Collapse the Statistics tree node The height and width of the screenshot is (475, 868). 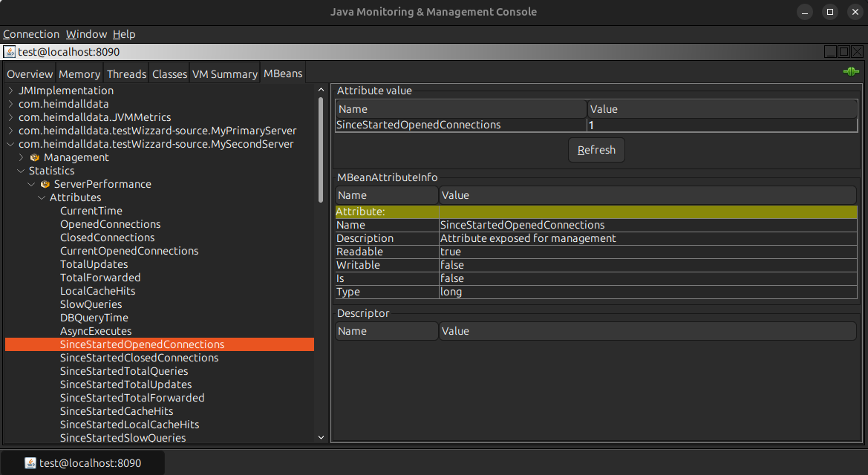21,171
